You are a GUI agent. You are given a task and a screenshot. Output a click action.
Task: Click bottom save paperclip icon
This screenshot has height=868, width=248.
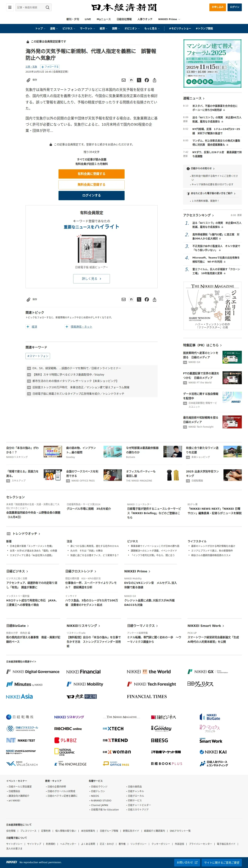(x=29, y=299)
